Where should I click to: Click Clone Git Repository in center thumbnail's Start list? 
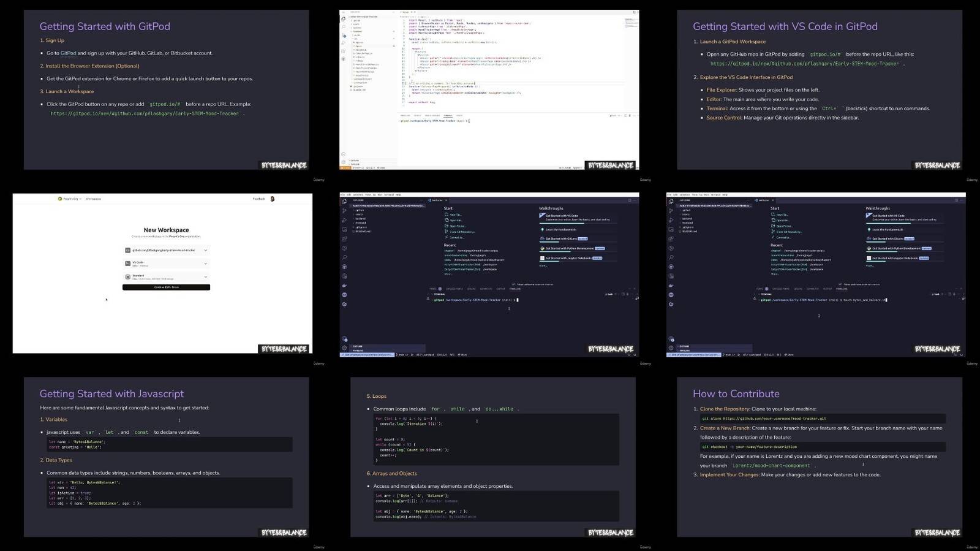(460, 232)
